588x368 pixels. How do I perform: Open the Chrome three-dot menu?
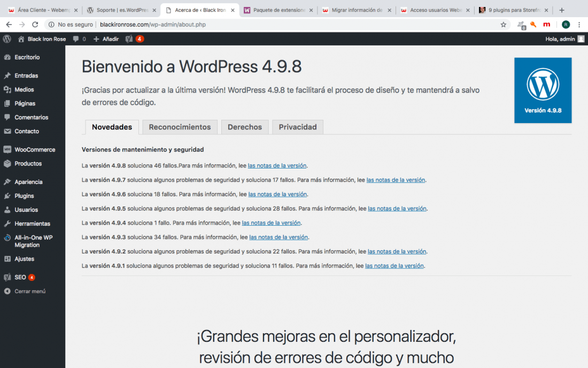[x=579, y=25]
